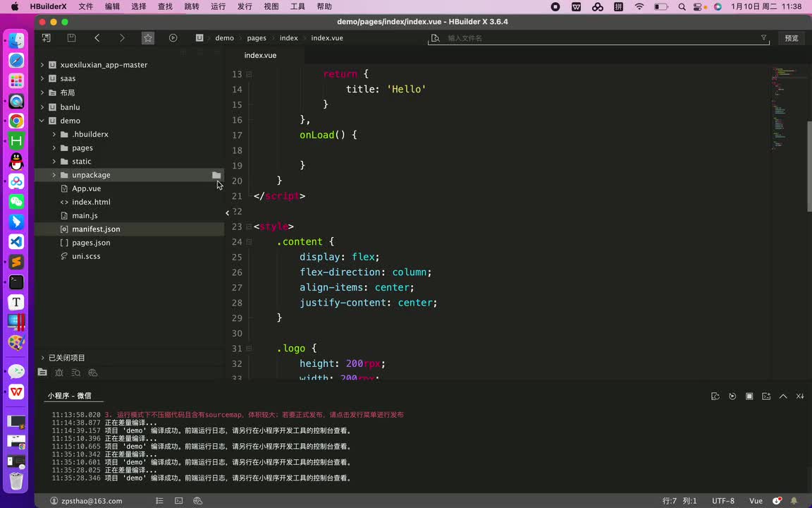Screen dimensions: 812x508
Task: Select the index.vue editor tab
Action: point(260,56)
